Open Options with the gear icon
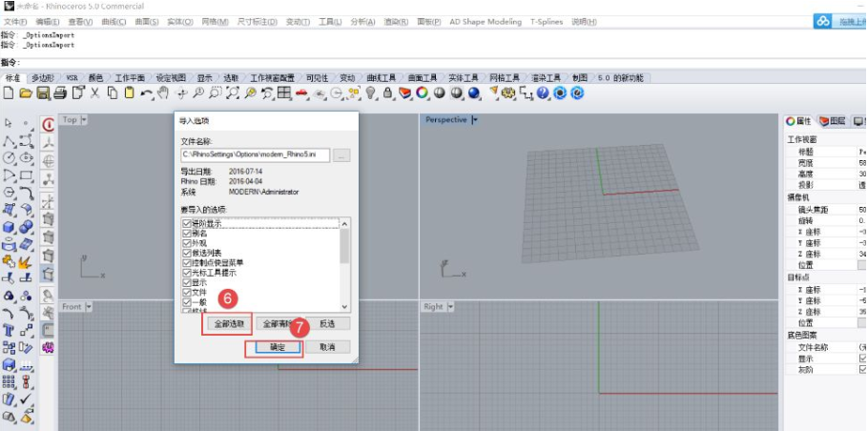The height and width of the screenshot is (431, 868). click(x=508, y=92)
